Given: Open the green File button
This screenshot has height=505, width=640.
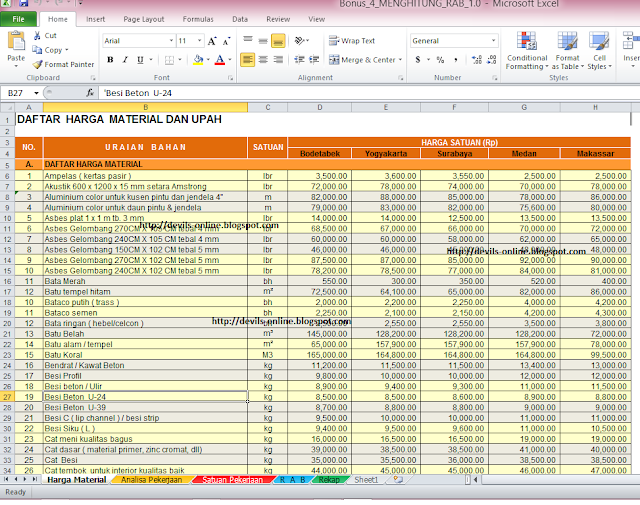Looking at the screenshot, I should [19, 19].
